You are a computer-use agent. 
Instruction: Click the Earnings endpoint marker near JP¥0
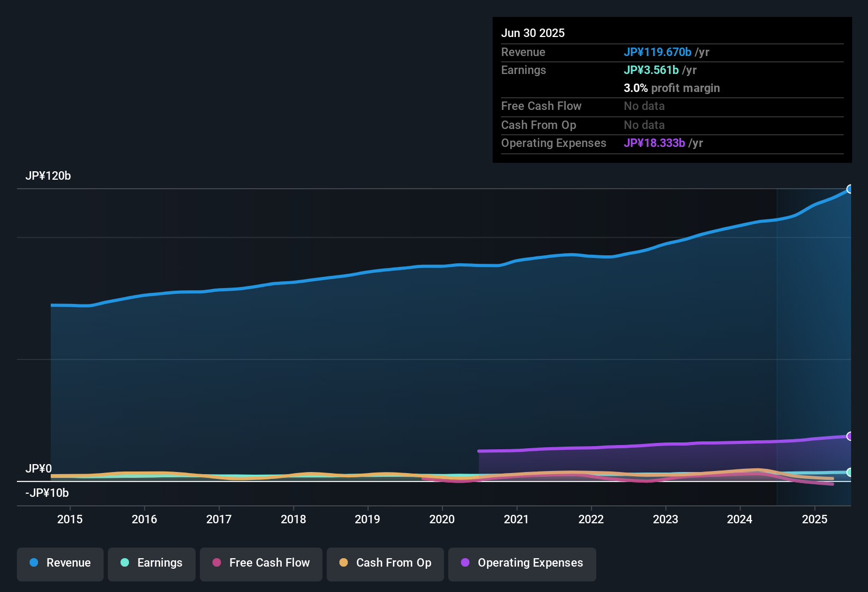[850, 472]
